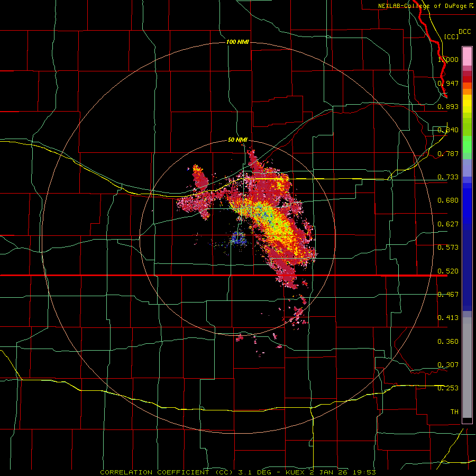The image size is (476, 476).
Task: Pick the bright green swatch on color bar
Action: [x=467, y=144]
